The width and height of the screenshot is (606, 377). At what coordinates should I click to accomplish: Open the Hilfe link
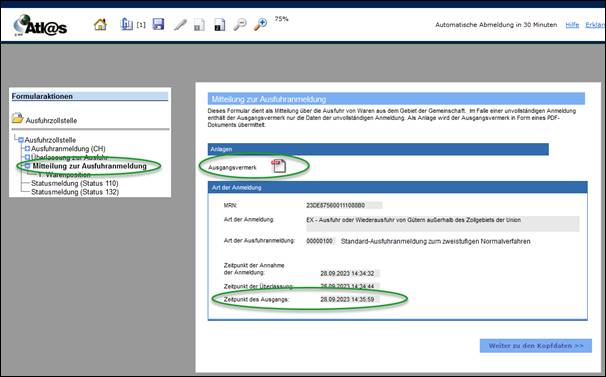(572, 25)
